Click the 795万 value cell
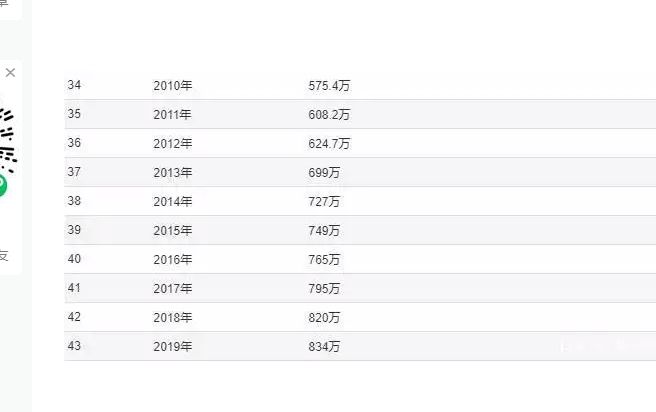This screenshot has width=656, height=412. (x=324, y=289)
